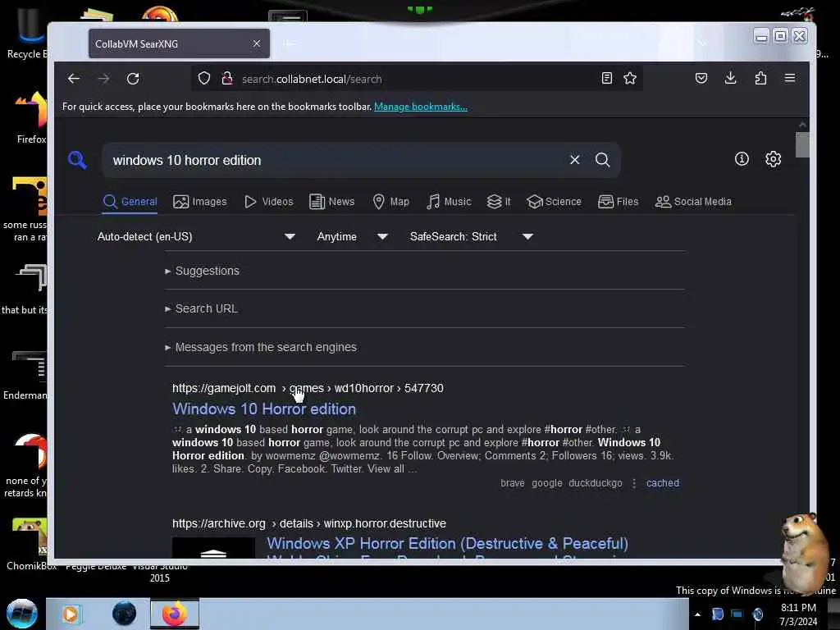
Task: Switch to the Science search tab
Action: click(554, 202)
